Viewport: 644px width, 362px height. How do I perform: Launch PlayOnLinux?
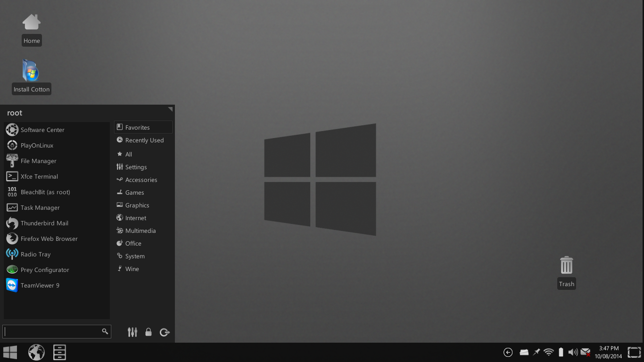[x=57, y=145]
